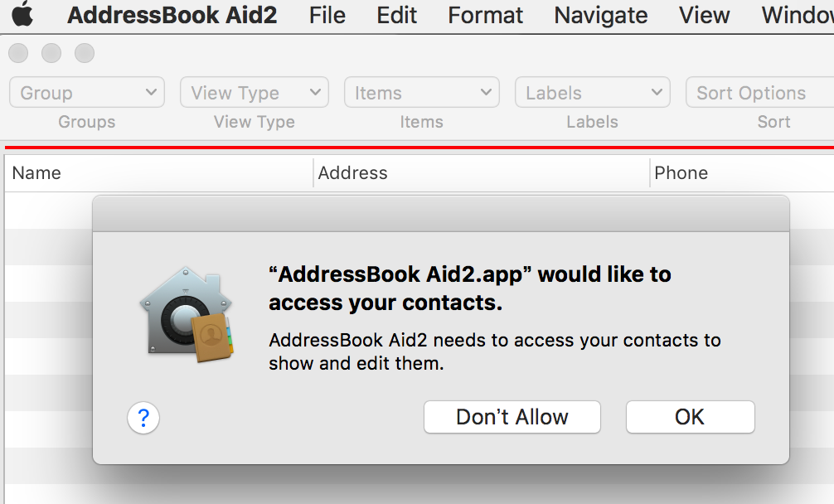
Task: Click the Address column header
Action: point(481,173)
